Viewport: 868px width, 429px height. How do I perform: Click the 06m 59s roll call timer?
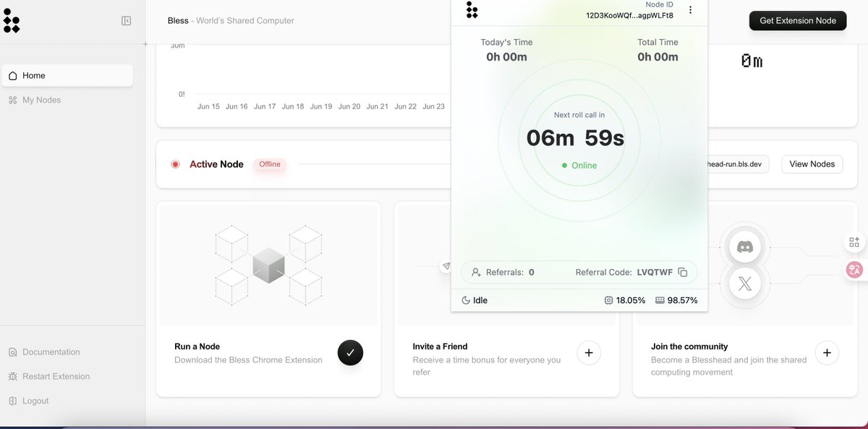575,137
